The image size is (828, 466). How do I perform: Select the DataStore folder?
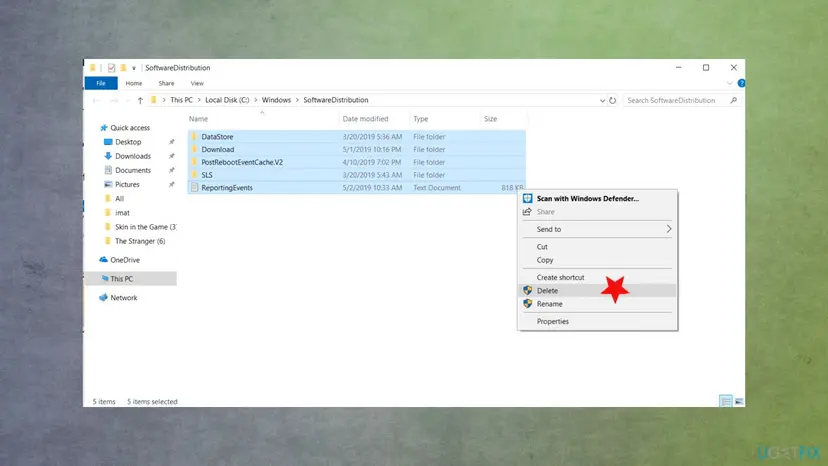pos(356,136)
